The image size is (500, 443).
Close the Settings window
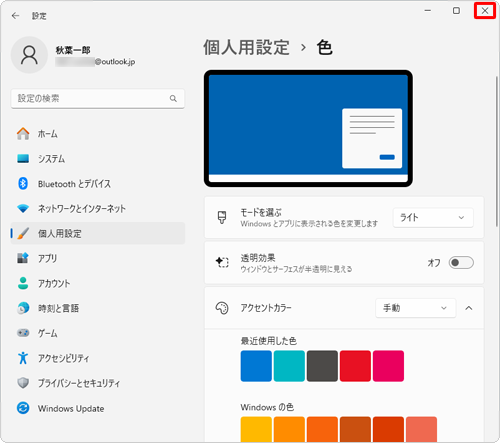click(x=485, y=11)
